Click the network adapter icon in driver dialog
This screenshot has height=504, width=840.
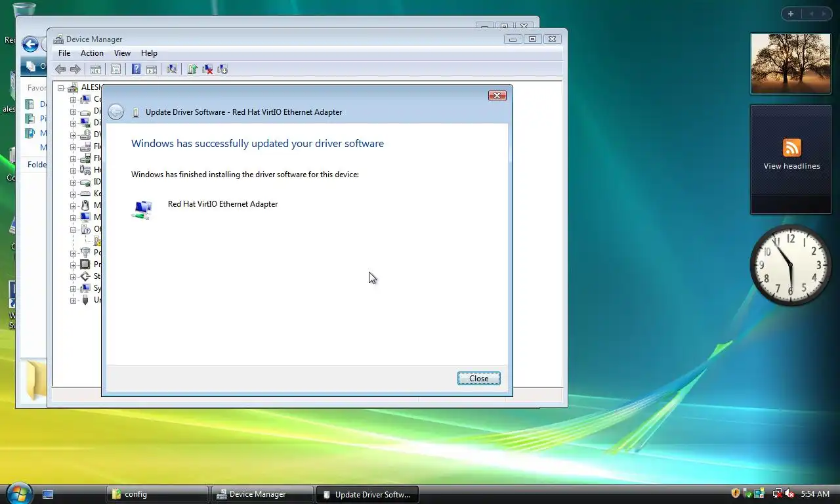(x=142, y=209)
